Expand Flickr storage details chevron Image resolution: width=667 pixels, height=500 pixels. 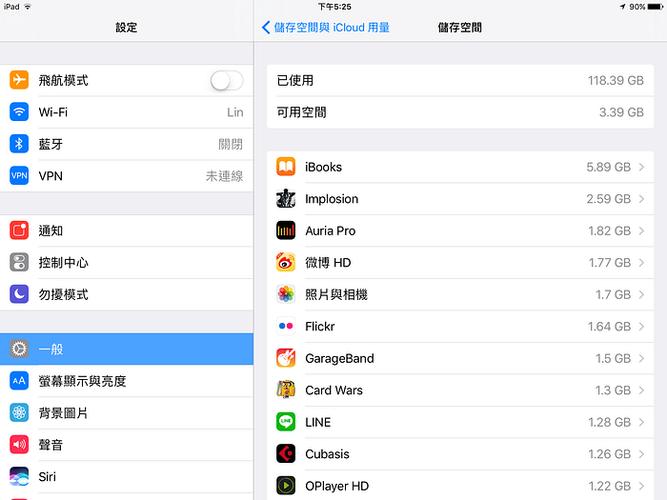tap(641, 326)
